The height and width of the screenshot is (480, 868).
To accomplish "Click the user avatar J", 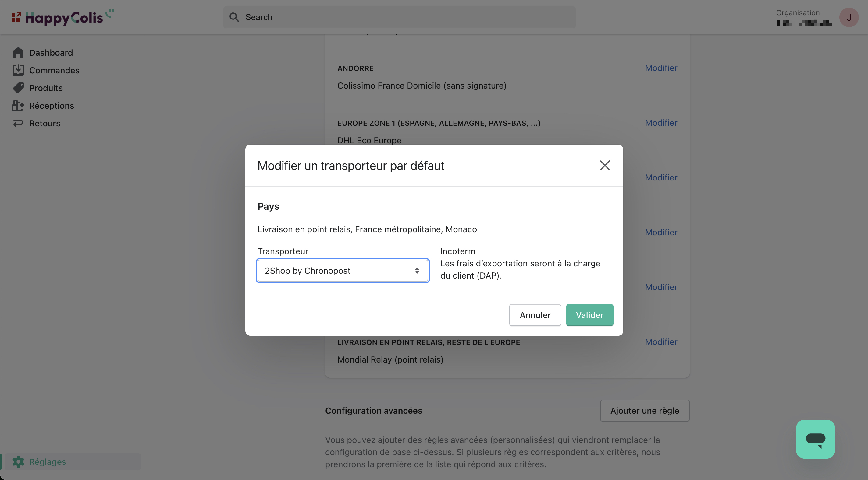I will pos(848,17).
